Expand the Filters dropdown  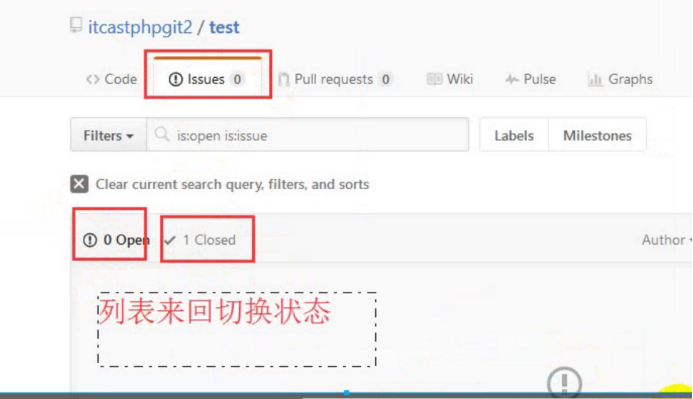click(x=108, y=135)
